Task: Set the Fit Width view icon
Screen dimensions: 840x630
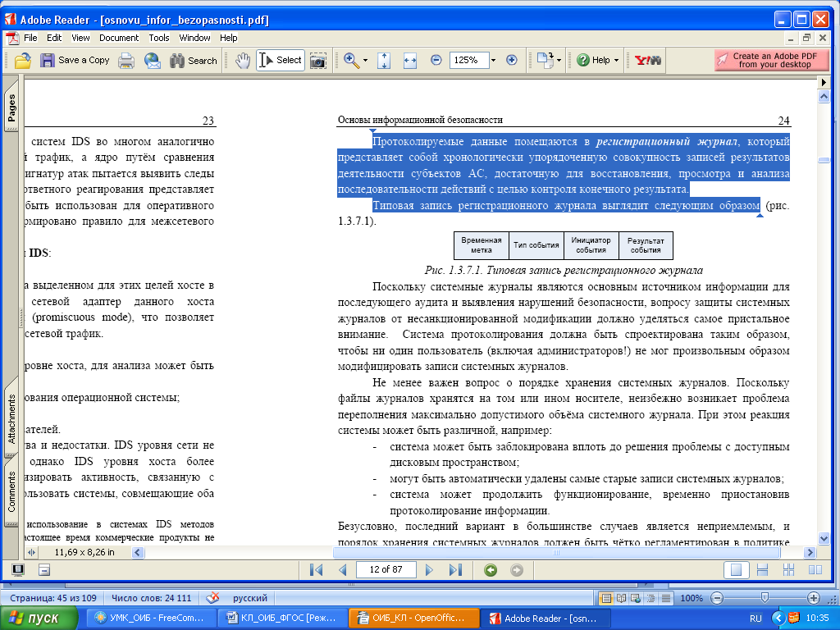Action: 410,61
